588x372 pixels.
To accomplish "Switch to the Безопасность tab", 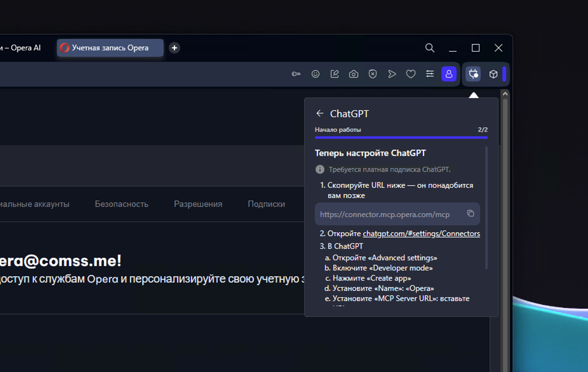I will point(121,204).
